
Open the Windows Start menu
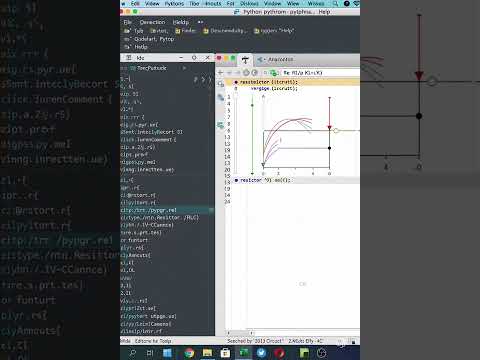tap(167, 353)
